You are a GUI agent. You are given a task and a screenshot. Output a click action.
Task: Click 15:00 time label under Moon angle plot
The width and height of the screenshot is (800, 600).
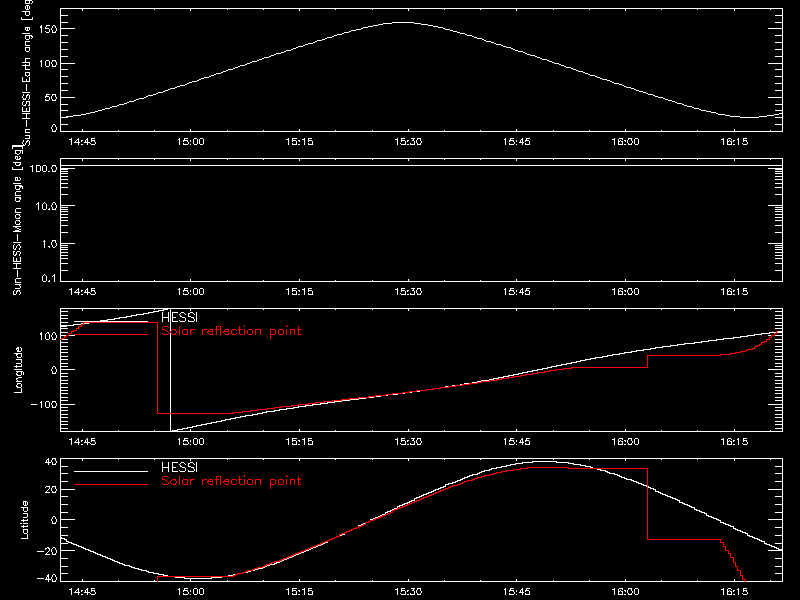coord(191,292)
